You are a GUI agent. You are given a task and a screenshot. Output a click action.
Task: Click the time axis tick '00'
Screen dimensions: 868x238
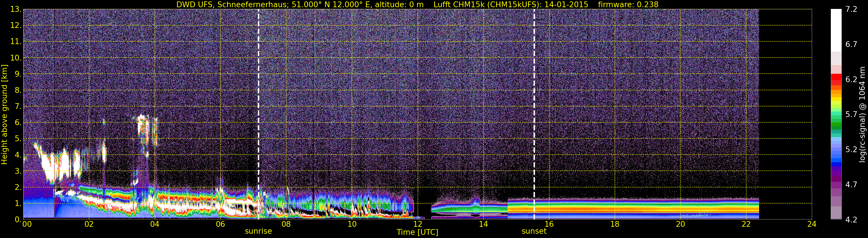(27, 224)
